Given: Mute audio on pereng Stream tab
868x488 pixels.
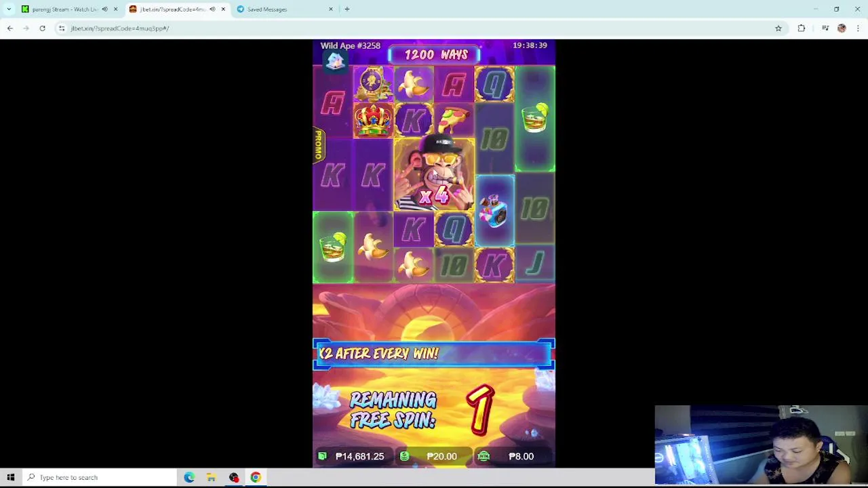Looking at the screenshot, I should point(104,9).
